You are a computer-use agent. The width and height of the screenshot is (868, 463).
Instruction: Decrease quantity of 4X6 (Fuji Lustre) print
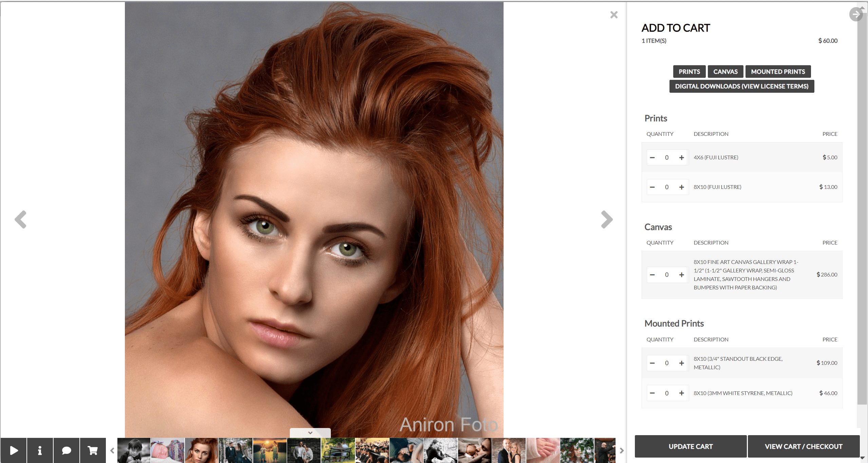[652, 158]
